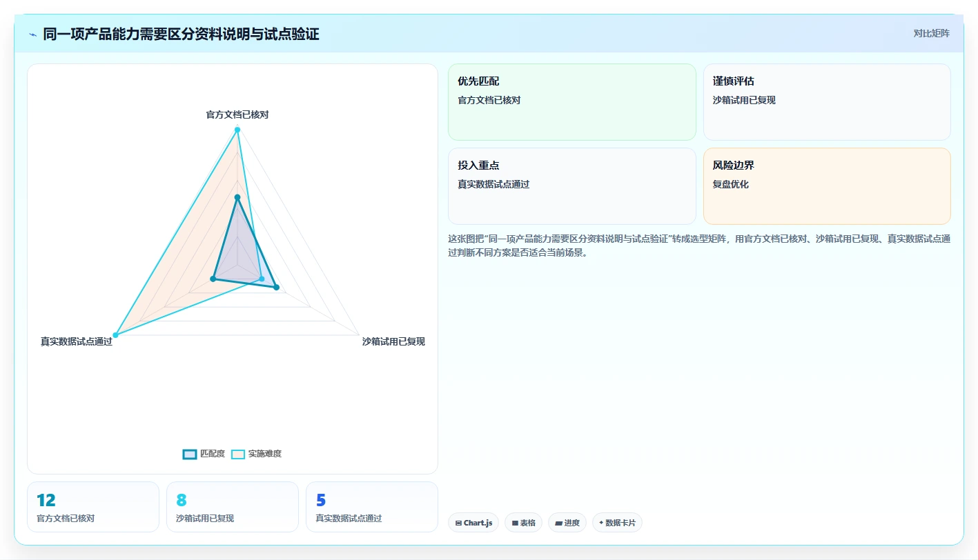Click the lightning icon beside the page title

pyautogui.click(x=32, y=34)
